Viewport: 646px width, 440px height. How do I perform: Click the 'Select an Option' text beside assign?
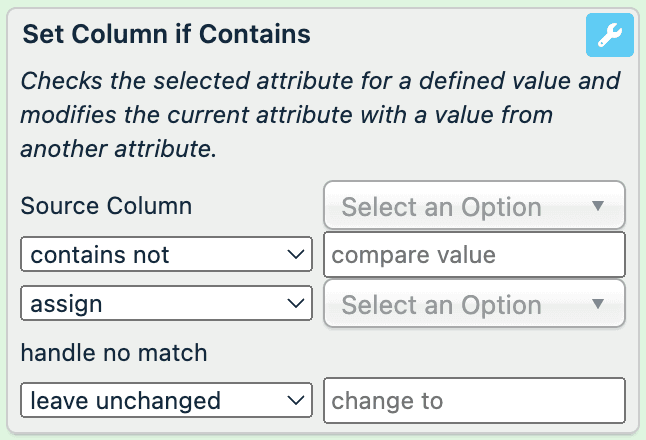point(441,306)
